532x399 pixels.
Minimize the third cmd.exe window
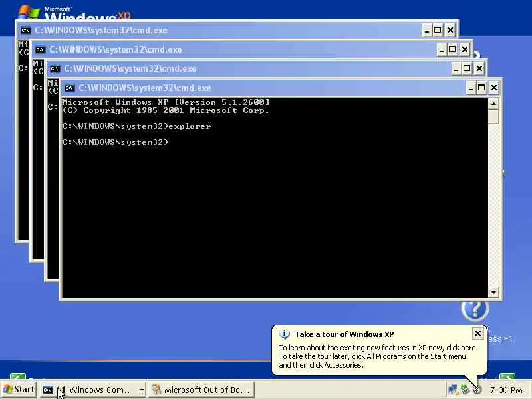[x=442, y=50]
